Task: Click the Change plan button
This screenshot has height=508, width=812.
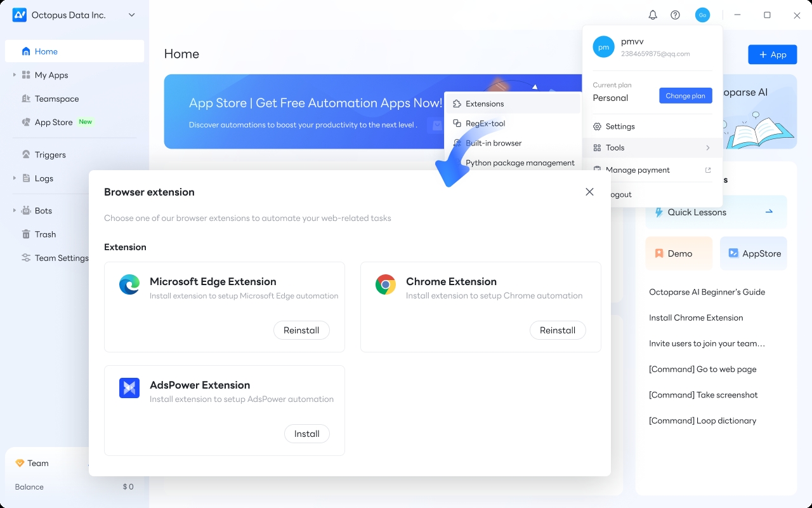Action: click(x=686, y=96)
